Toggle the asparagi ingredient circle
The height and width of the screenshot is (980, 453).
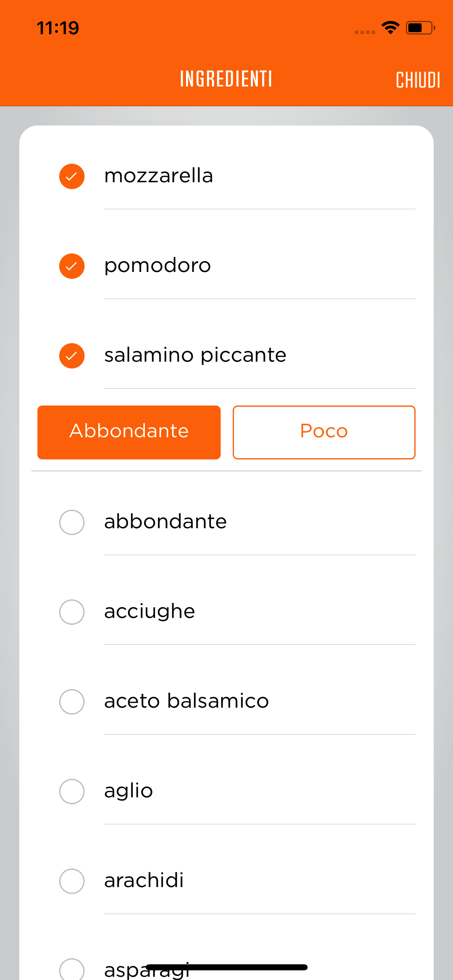coord(72,970)
